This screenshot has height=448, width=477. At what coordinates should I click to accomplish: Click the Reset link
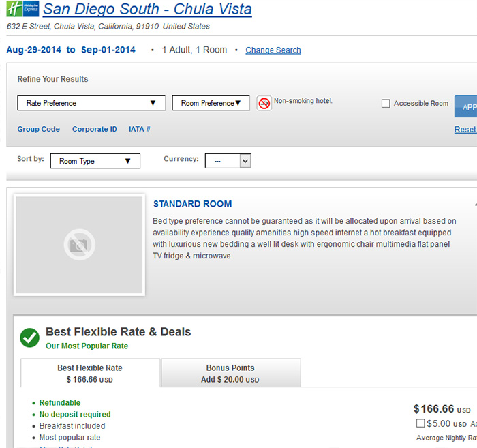465,130
